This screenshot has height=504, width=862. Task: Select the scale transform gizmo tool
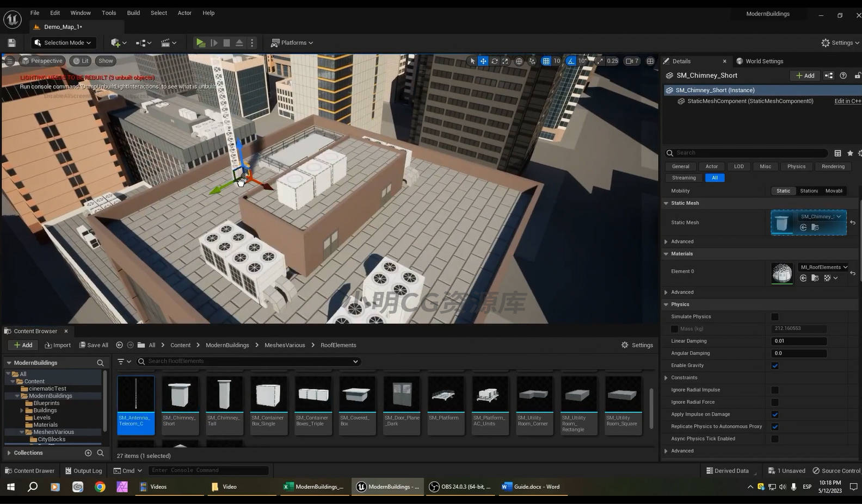point(505,61)
